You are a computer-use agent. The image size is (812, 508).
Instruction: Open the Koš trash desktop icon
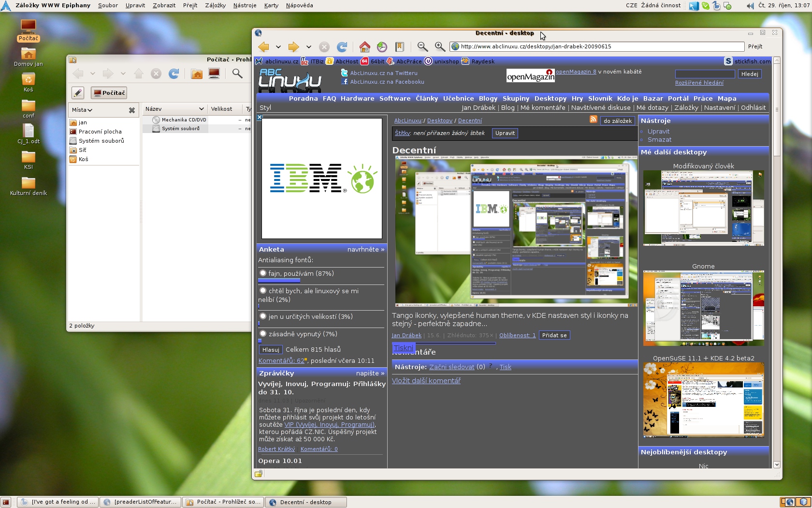[28, 83]
